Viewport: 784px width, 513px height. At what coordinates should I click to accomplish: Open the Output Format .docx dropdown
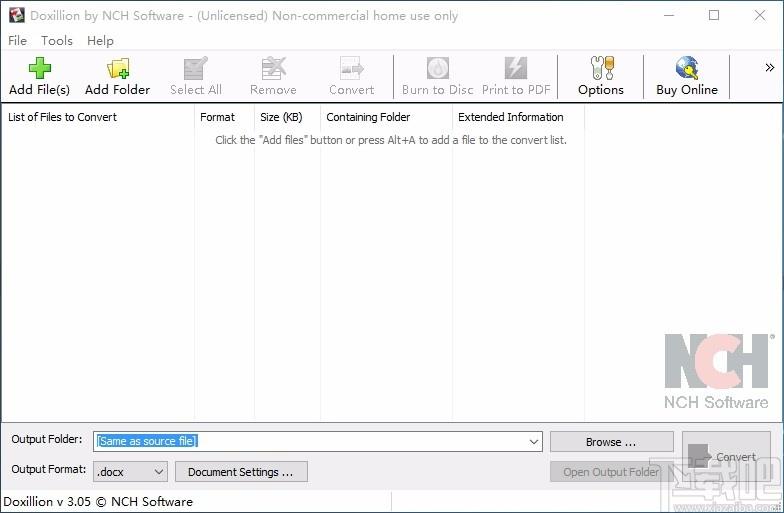point(130,472)
